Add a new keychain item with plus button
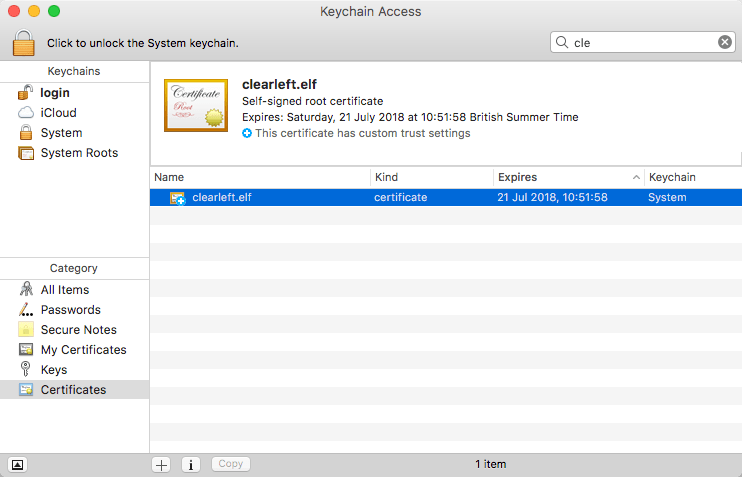 (161, 464)
